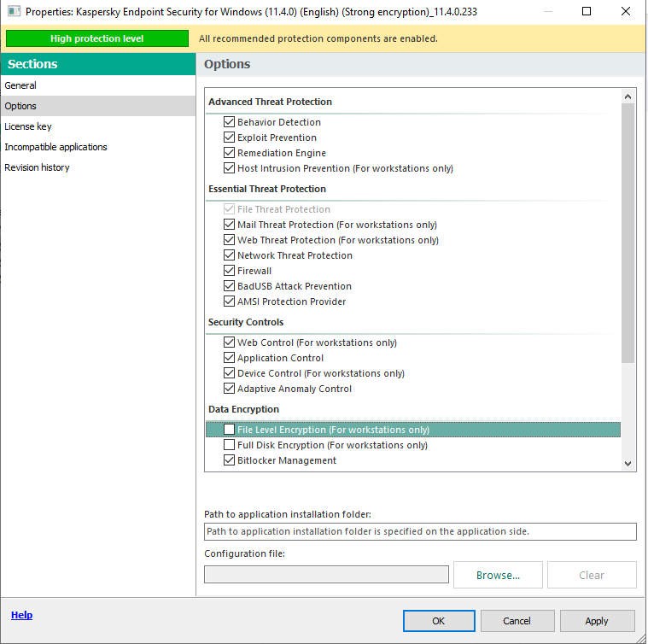Toggle BadUSB Attack Prevention checkbox

point(229,285)
